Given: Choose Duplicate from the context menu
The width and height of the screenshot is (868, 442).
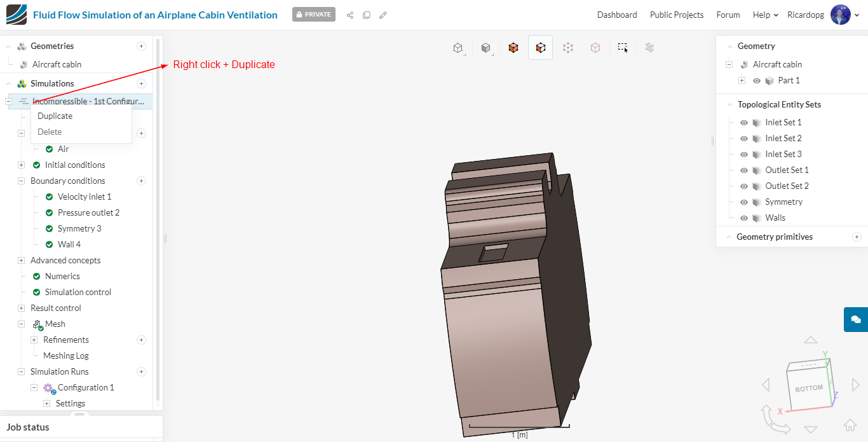Looking at the screenshot, I should [x=55, y=116].
